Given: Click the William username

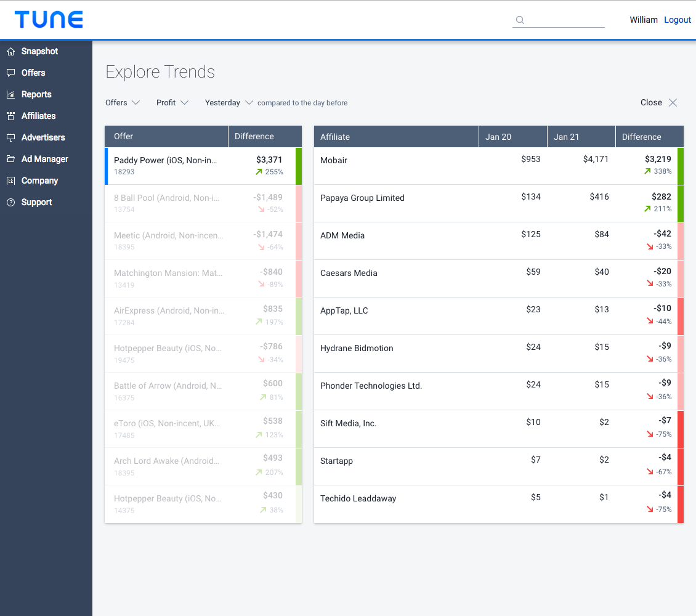Looking at the screenshot, I should pos(644,20).
